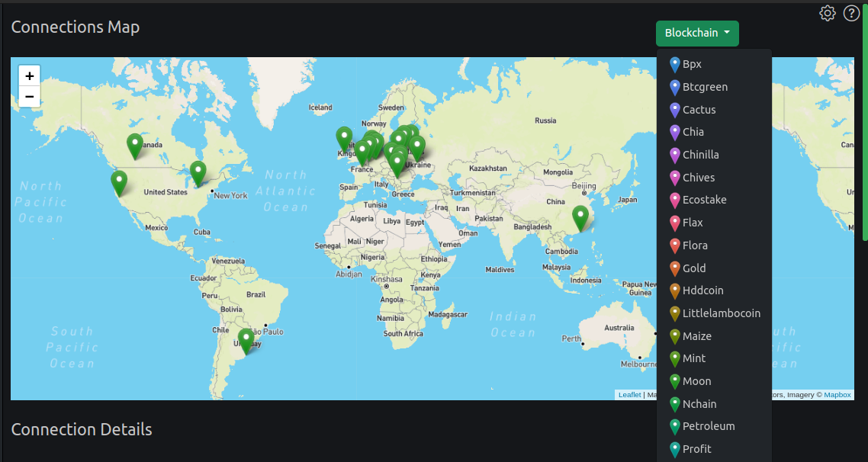868x462 pixels.
Task: Choose Chives from the blockchain list
Action: point(714,178)
